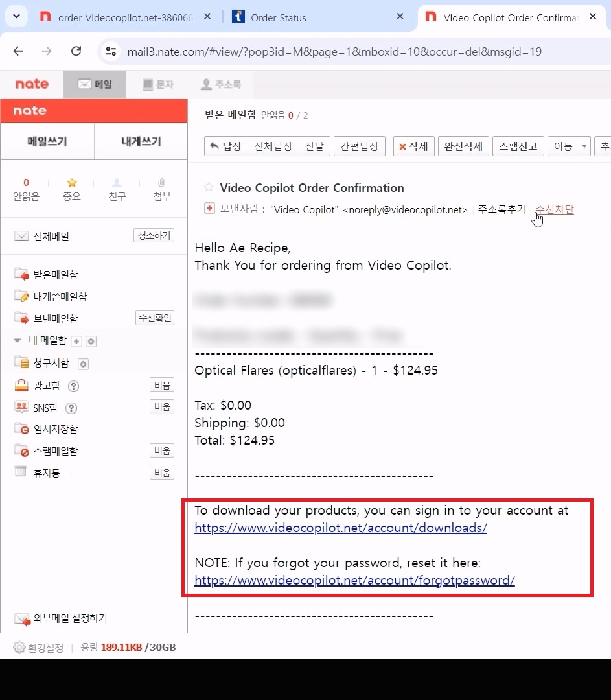Click 주소록추가 link

(502, 209)
